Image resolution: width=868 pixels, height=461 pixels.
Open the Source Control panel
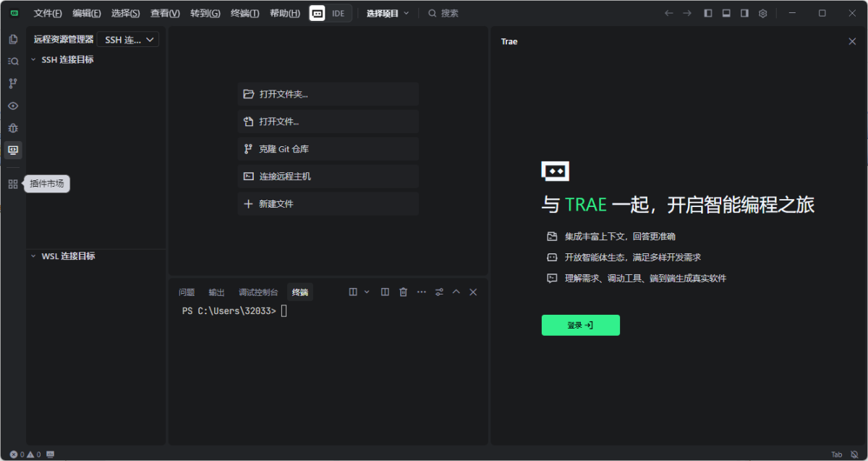click(12, 83)
